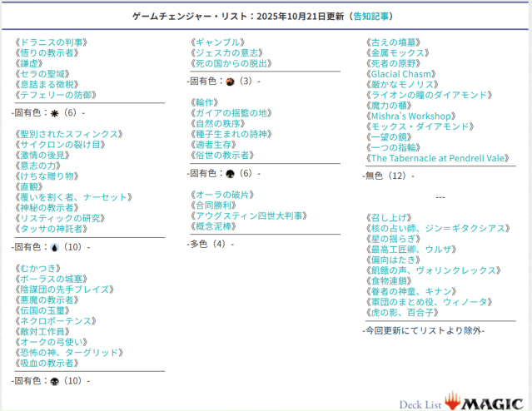Select the ギャンブル card link
Screen dimensions: 532x411
[x=216, y=42]
